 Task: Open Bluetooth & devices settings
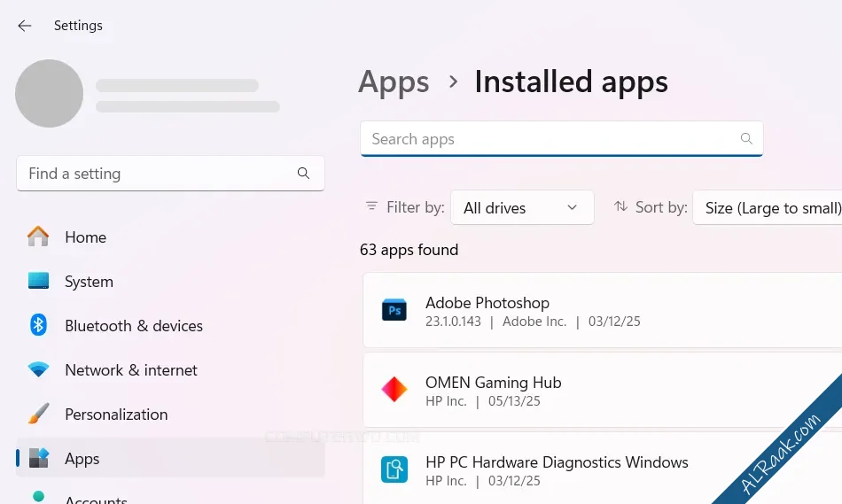(170, 326)
